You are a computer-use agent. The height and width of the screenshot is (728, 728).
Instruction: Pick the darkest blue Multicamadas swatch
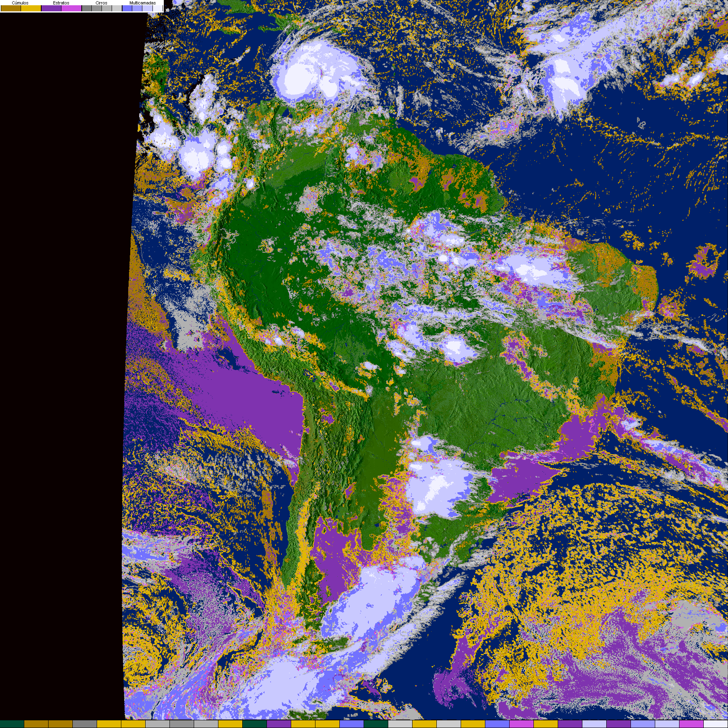tap(127, 8)
